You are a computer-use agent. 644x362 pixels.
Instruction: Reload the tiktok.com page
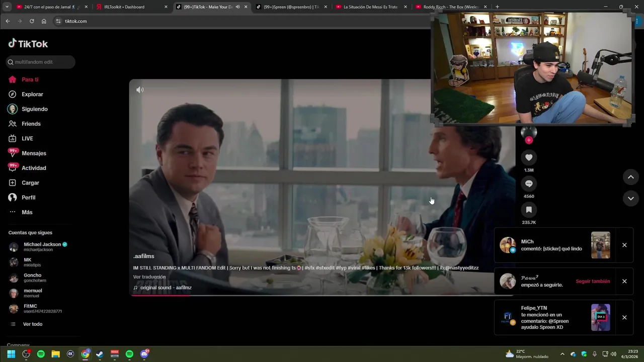[32, 21]
